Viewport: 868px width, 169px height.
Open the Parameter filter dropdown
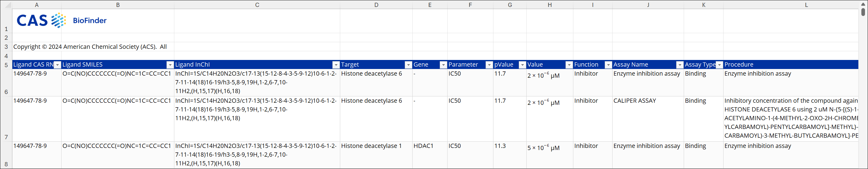pos(489,65)
